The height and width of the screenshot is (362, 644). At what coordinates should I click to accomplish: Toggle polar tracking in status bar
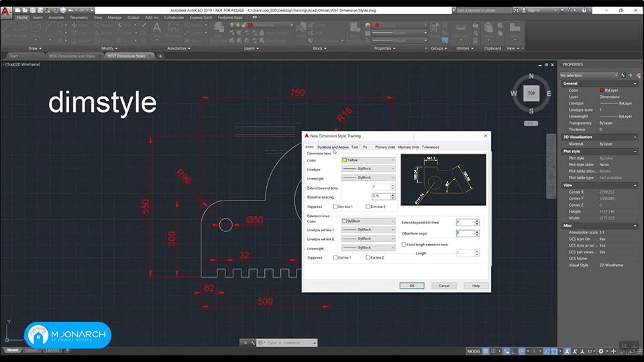522,351
